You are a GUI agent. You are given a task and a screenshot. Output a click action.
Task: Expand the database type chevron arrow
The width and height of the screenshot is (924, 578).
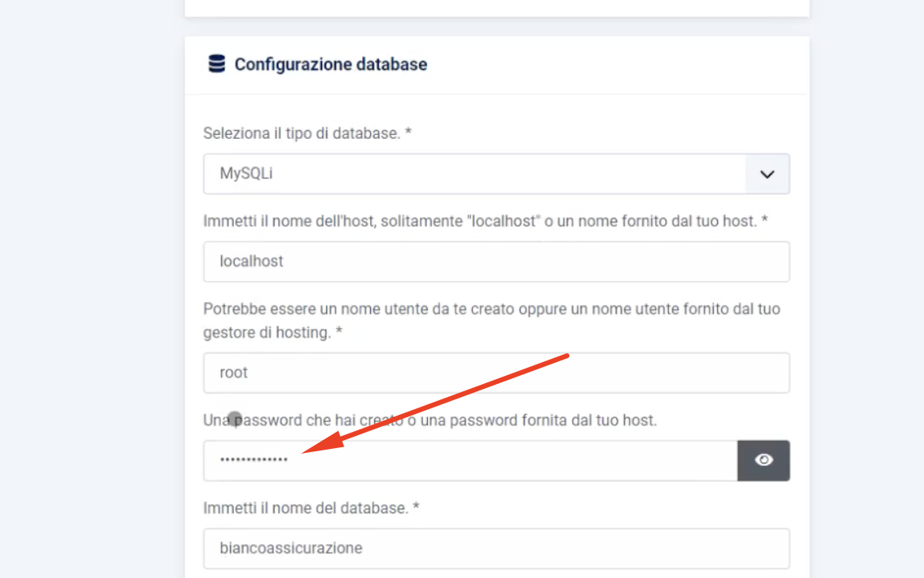[x=767, y=174]
